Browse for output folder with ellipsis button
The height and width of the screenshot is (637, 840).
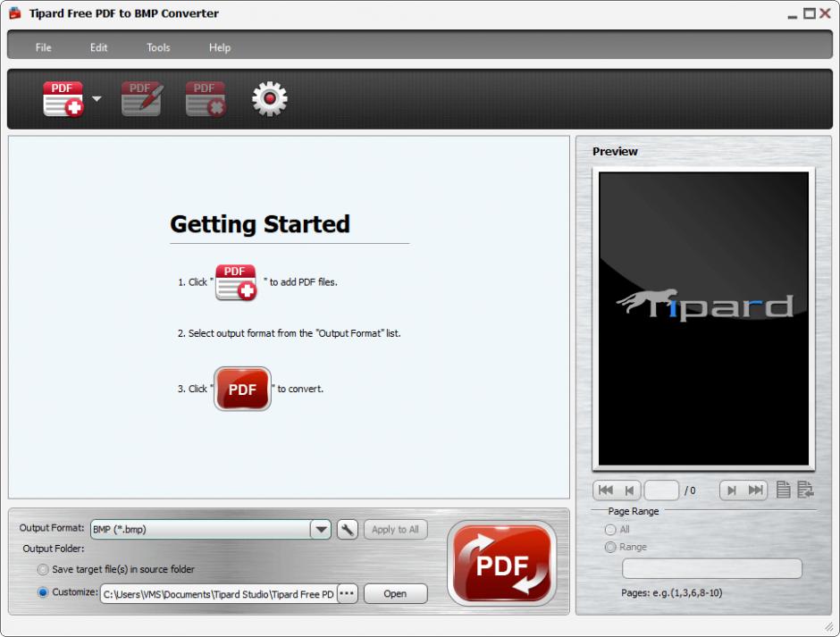(x=347, y=593)
